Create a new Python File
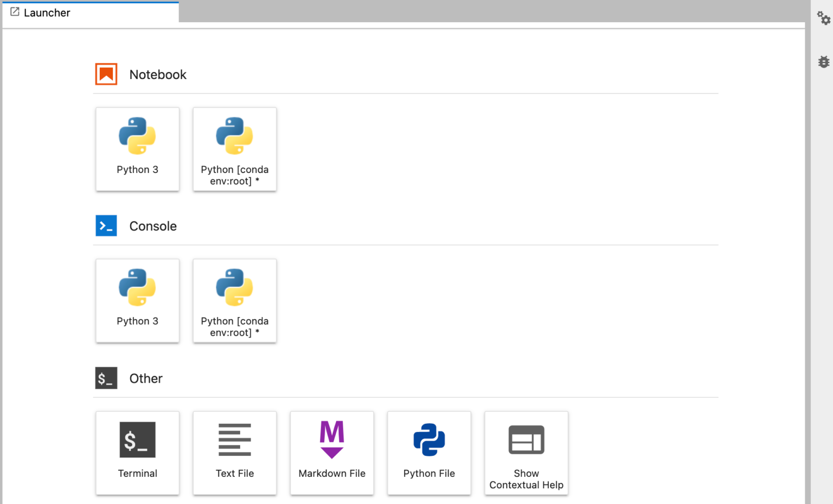The image size is (833, 504). 429,453
